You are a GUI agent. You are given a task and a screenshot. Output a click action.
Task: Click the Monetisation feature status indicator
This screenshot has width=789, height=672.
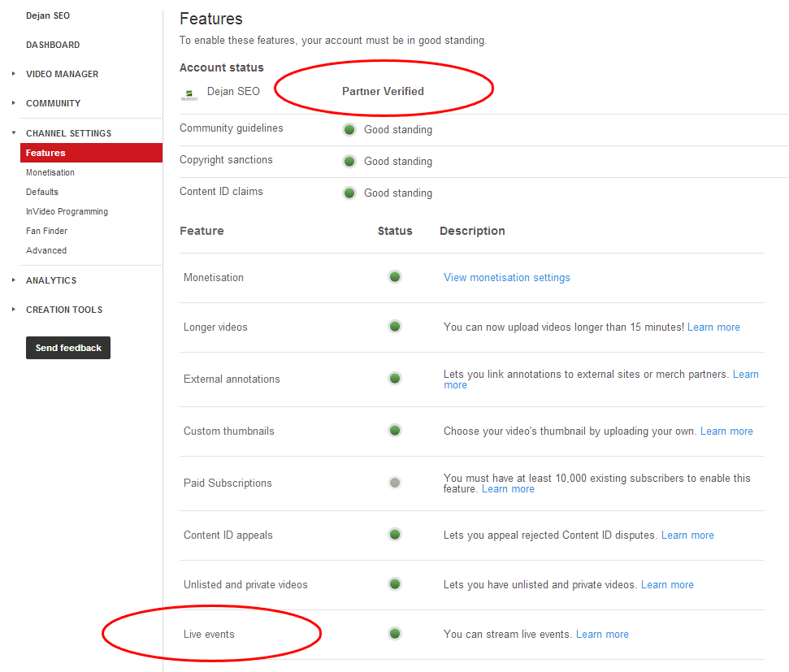tap(395, 277)
